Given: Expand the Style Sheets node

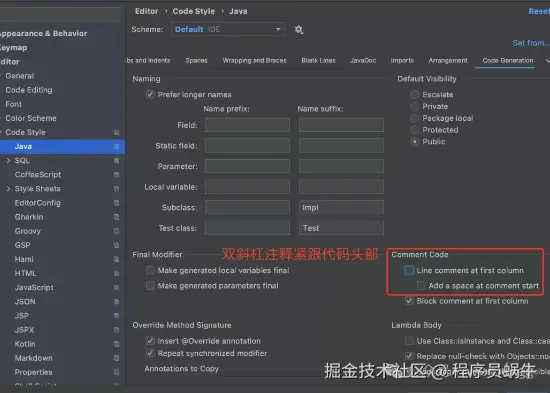Looking at the screenshot, I should pos(8,189).
